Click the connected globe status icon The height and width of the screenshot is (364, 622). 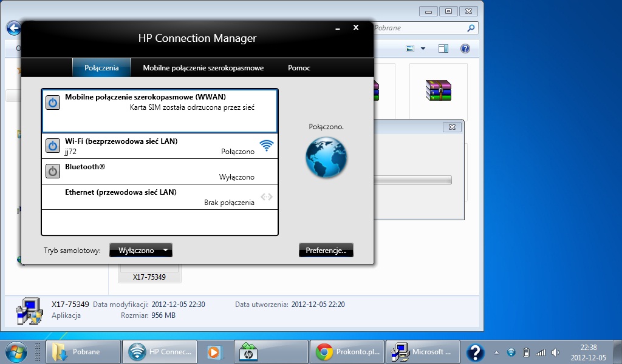coord(326,158)
